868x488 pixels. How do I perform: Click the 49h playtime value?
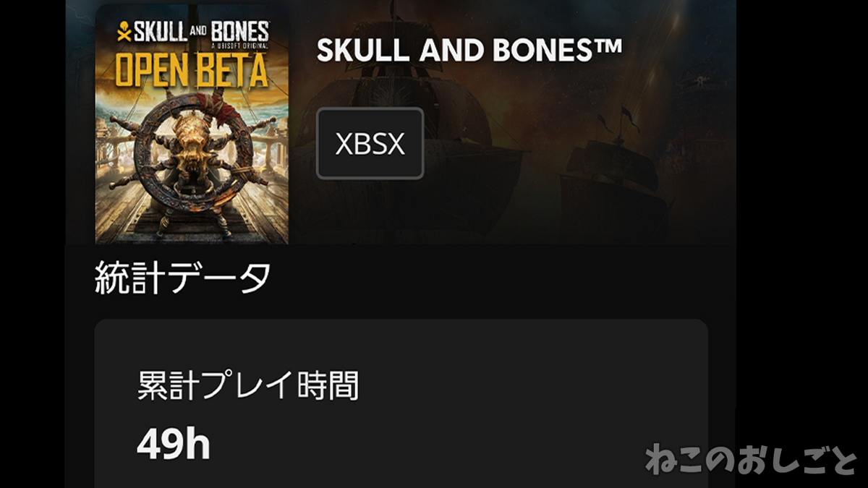click(x=174, y=446)
